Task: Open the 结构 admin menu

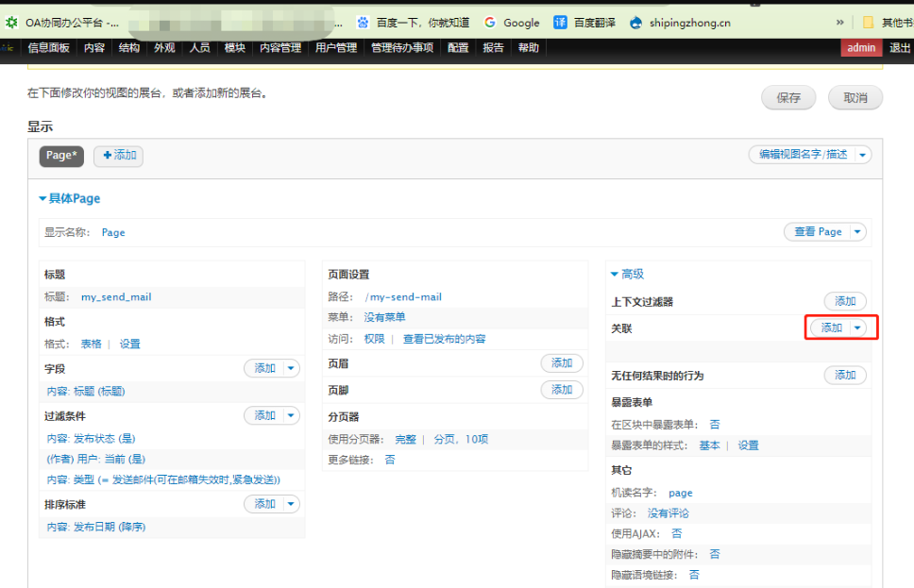Action: point(128,48)
